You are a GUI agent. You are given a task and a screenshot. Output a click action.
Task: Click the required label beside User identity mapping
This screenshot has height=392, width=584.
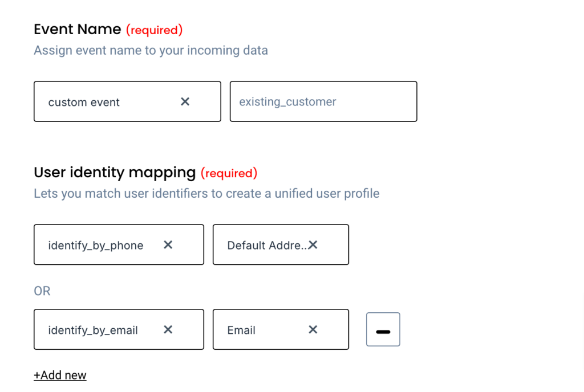[x=229, y=173]
